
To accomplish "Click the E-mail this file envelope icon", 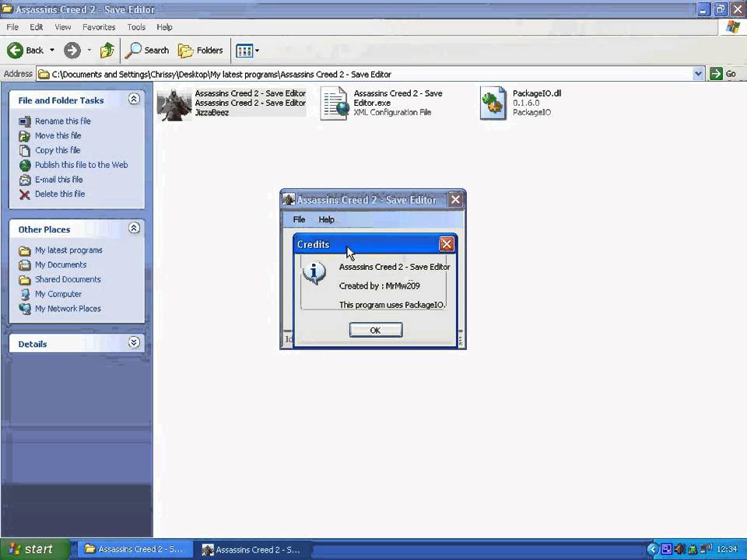I will coord(25,180).
